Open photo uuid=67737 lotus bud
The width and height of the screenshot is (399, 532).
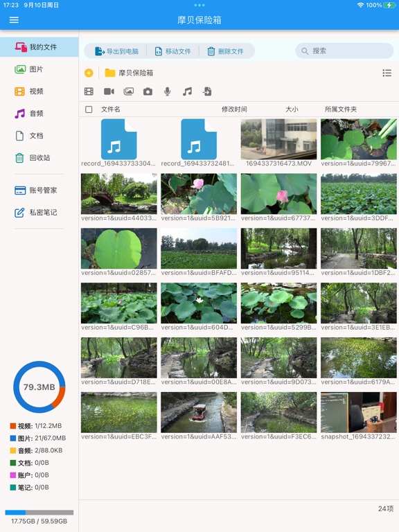tap(278, 197)
